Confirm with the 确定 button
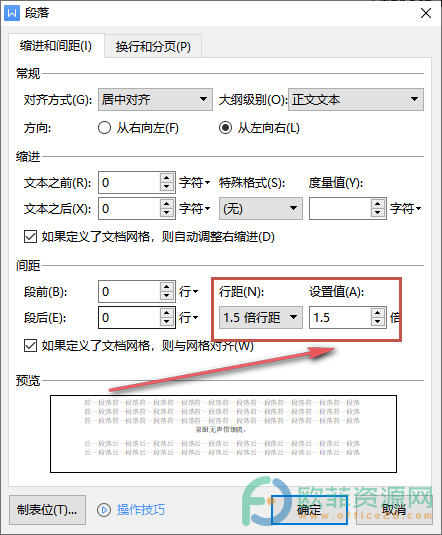The image size is (442, 535). (x=309, y=510)
